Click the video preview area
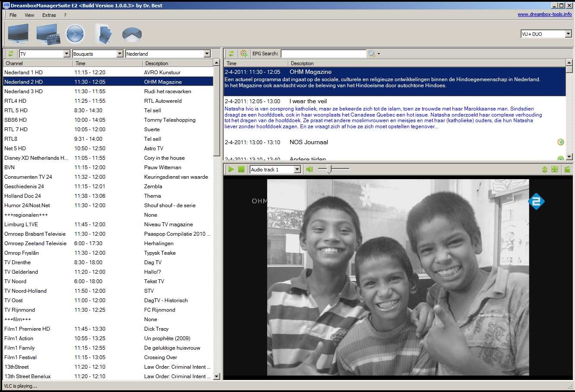The width and height of the screenshot is (575, 392). pos(398,277)
